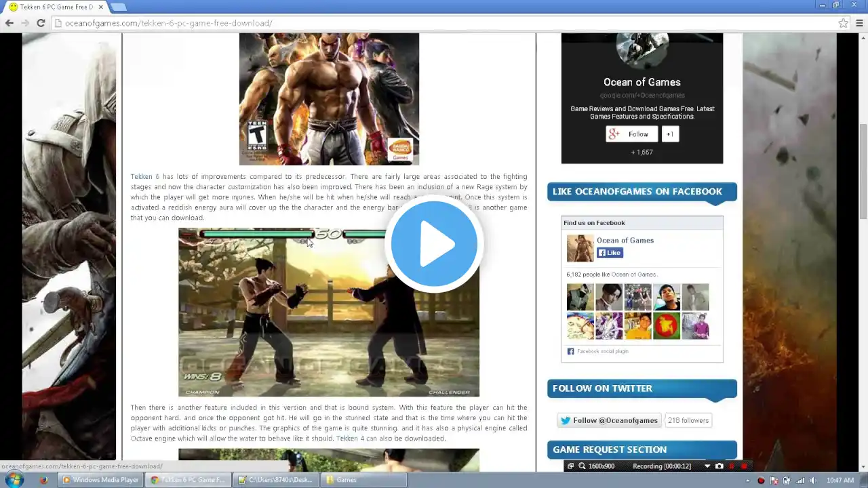Click the scrollbar down arrow
The image size is (868, 488).
point(863,466)
